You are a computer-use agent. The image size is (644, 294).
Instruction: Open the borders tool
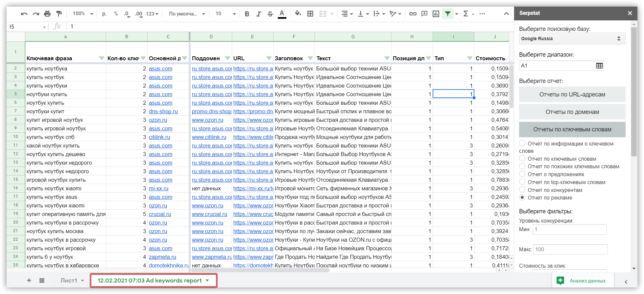[x=310, y=14]
